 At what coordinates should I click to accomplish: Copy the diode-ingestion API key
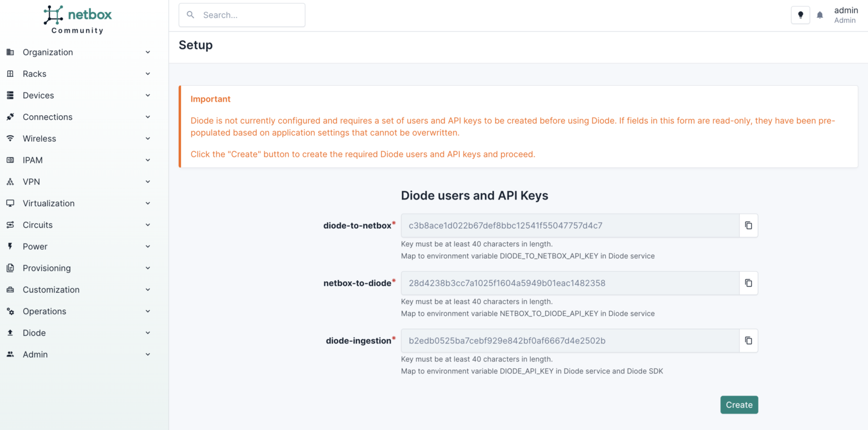748,341
